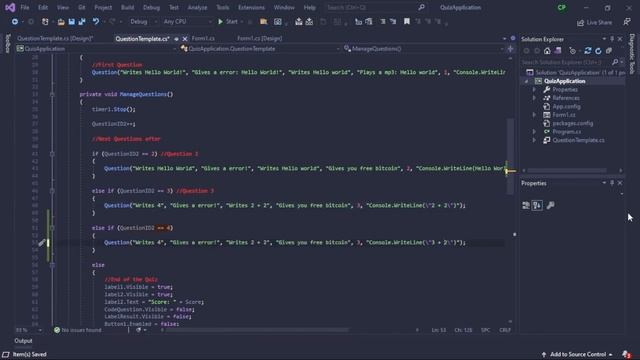Image resolution: width=640 pixels, height=360 pixels.
Task: Collapse the QuizApplication project node
Action: [527, 81]
